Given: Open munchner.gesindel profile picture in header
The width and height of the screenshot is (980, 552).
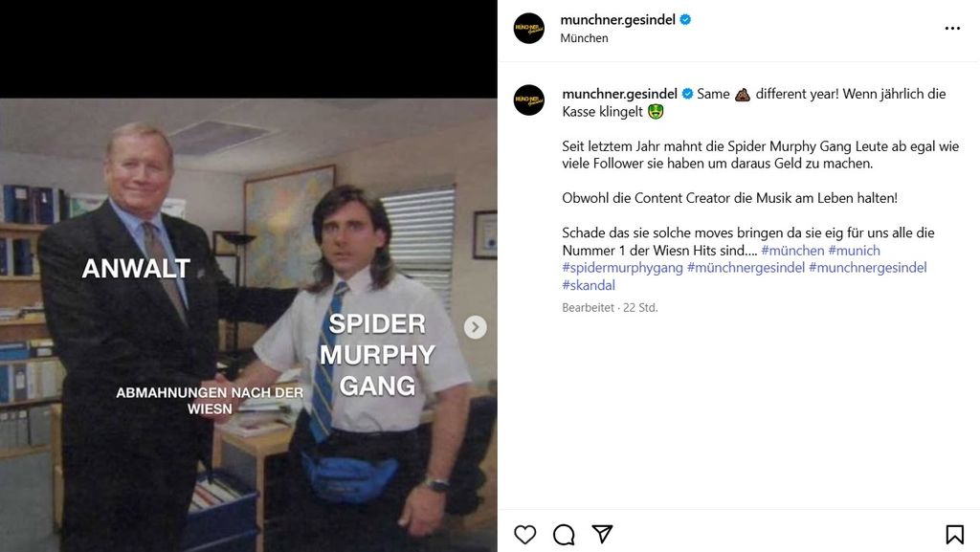Looking at the screenshot, I should [x=528, y=28].
